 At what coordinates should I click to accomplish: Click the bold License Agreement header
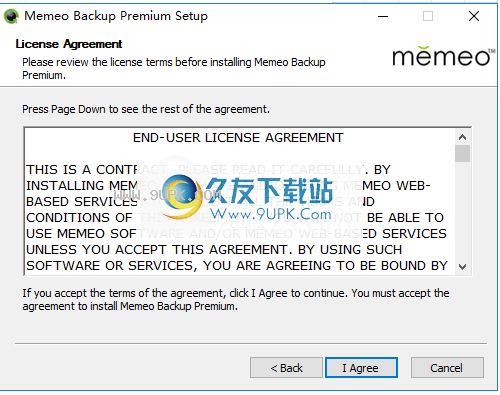pos(69,44)
